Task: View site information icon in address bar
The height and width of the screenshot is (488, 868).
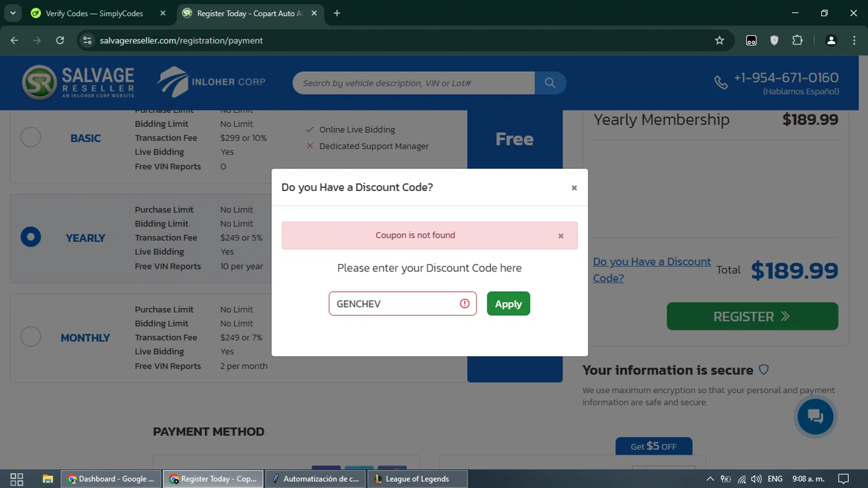Action: pos(87,40)
